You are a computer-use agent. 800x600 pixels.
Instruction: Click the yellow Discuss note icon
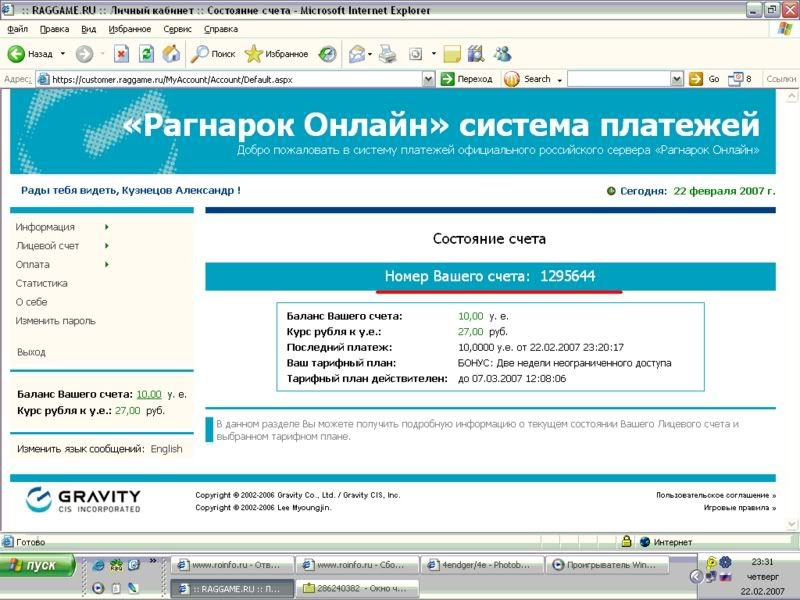click(452, 54)
